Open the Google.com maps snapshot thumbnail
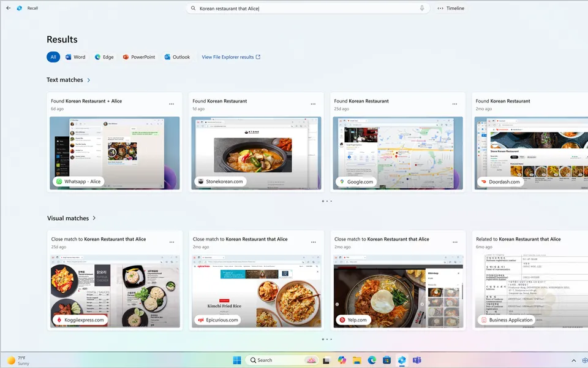This screenshot has height=368, width=588. tap(398, 153)
